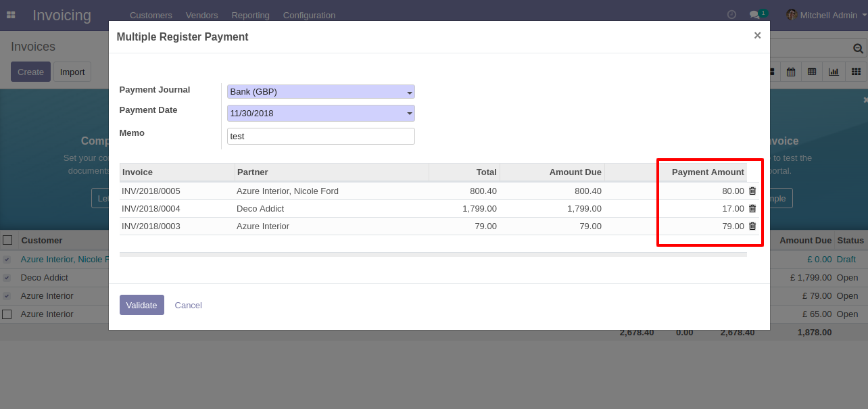Screen dimensions: 868x409
Task: Click the Create invoice button
Action: 30,72
